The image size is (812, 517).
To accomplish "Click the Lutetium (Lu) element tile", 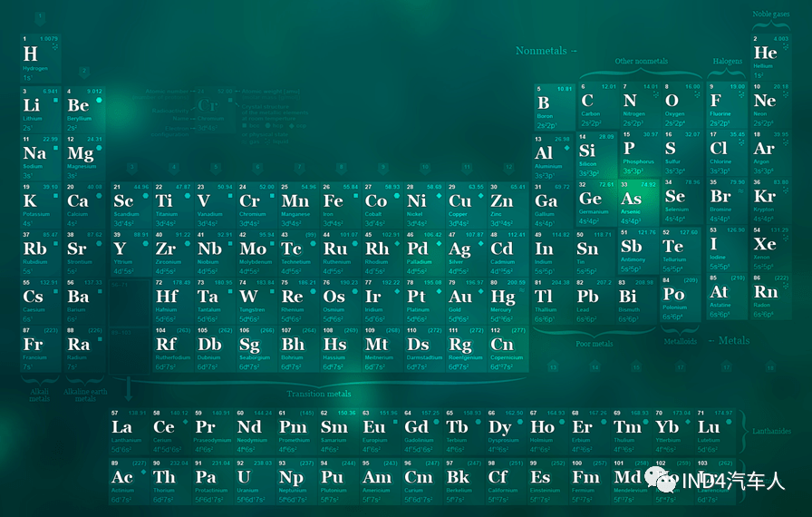I will click(x=715, y=432).
